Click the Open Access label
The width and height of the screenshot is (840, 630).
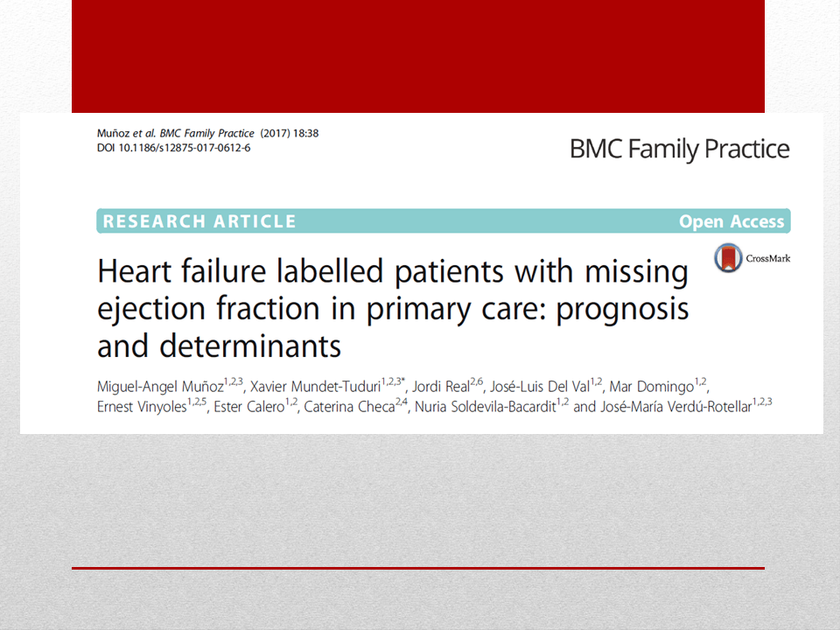pos(731,221)
